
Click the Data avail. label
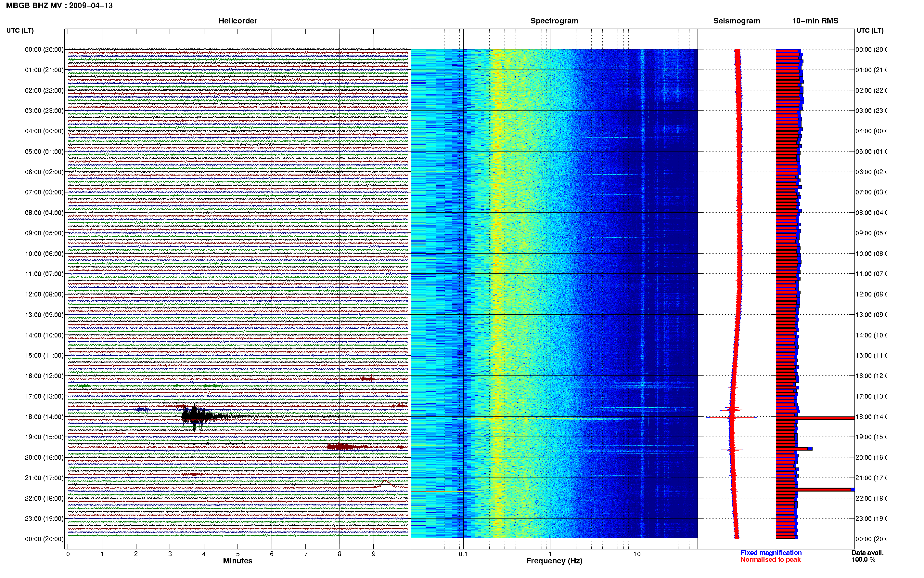point(867,553)
